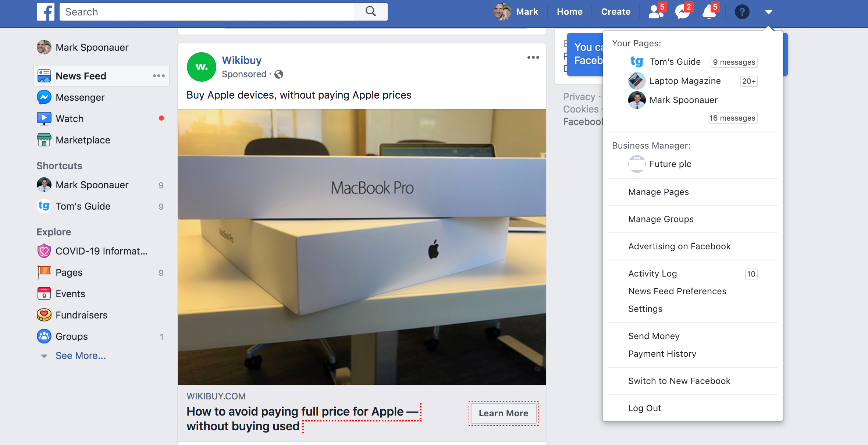Click the Messenger icon in sidebar

44,97
